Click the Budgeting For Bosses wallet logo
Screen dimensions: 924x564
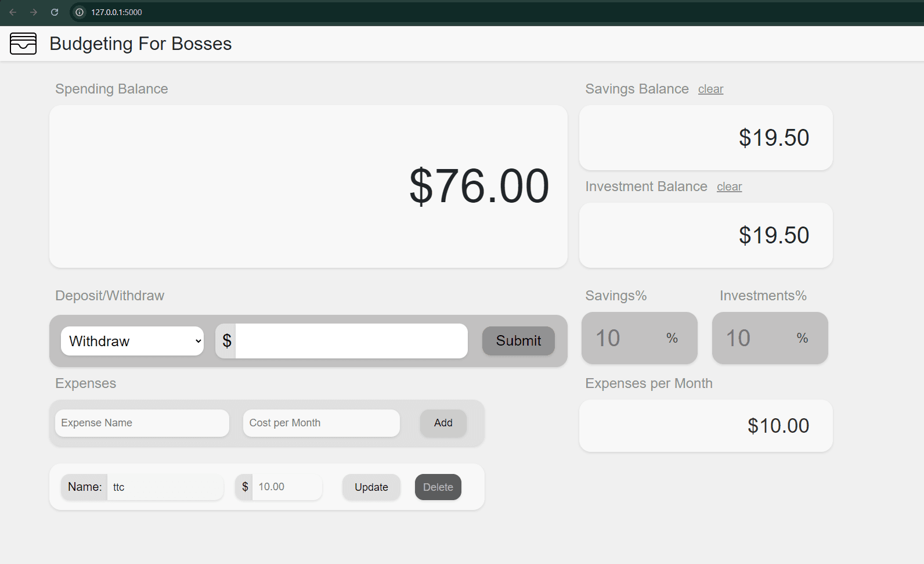coord(23,44)
